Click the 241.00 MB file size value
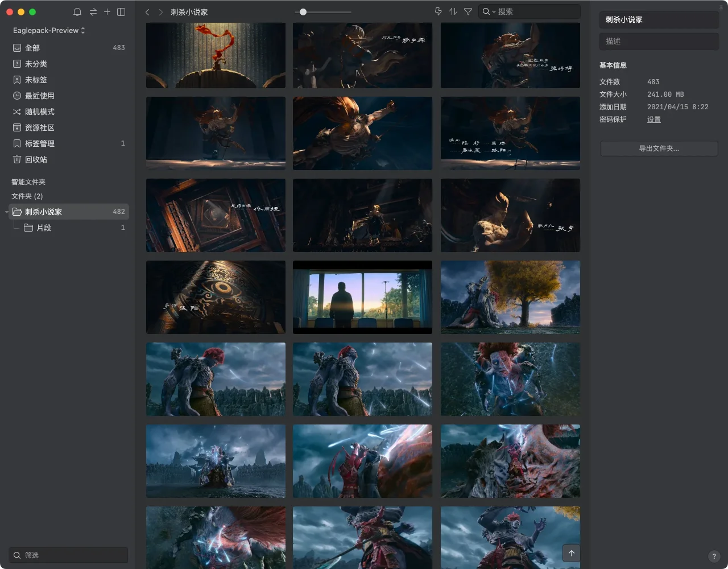The width and height of the screenshot is (728, 569). [x=665, y=94]
